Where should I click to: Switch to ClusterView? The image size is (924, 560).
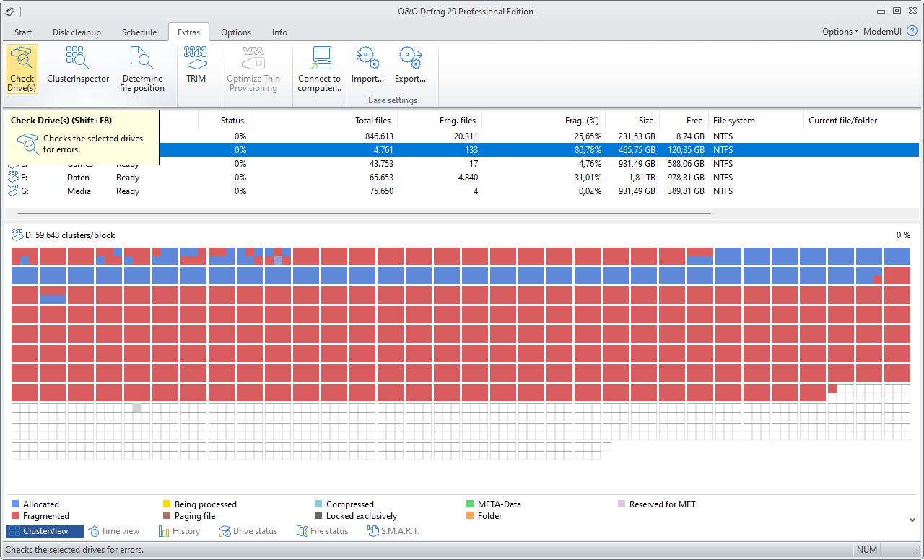point(45,531)
